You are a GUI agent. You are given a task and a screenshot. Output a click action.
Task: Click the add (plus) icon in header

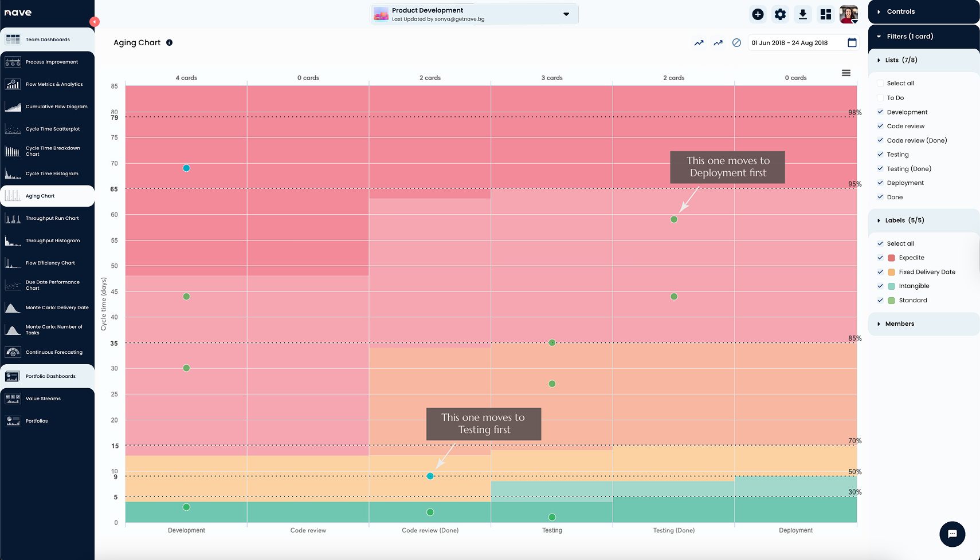(x=758, y=14)
